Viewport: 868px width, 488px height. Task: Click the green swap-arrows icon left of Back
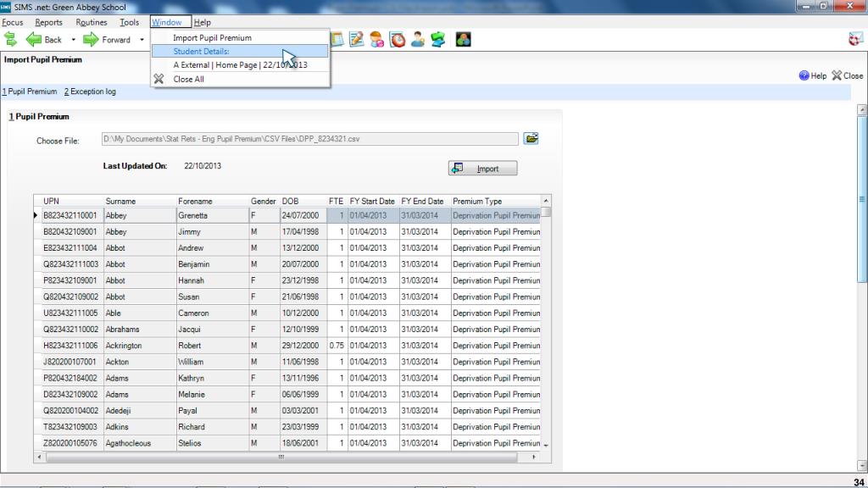coord(10,39)
